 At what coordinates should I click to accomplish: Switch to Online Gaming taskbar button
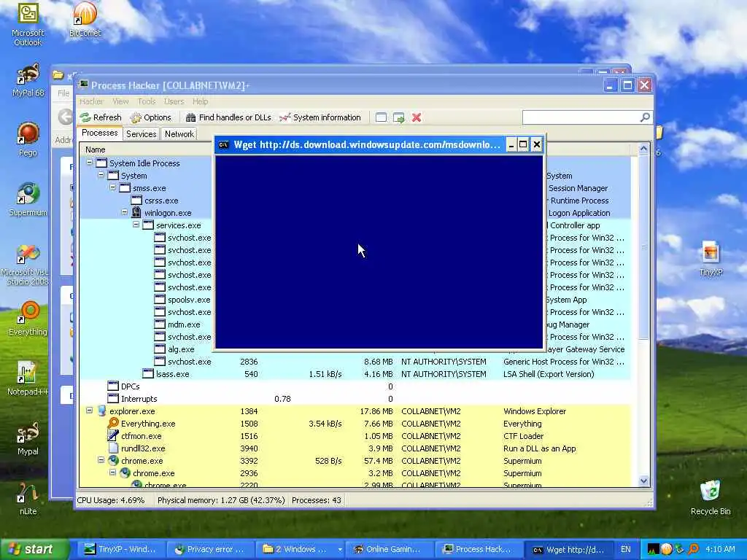(389, 550)
